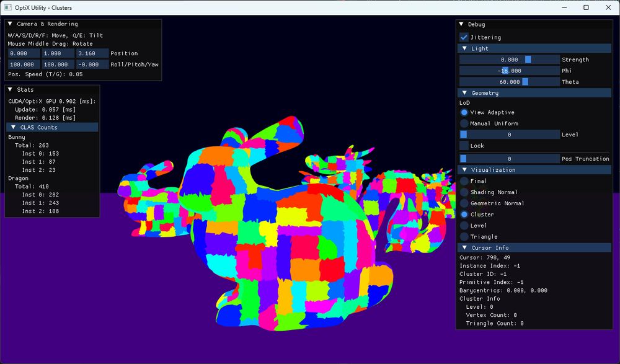This screenshot has width=620, height=364.
Task: Choose Geometric Normal visualization mode
Action: tap(464, 203)
